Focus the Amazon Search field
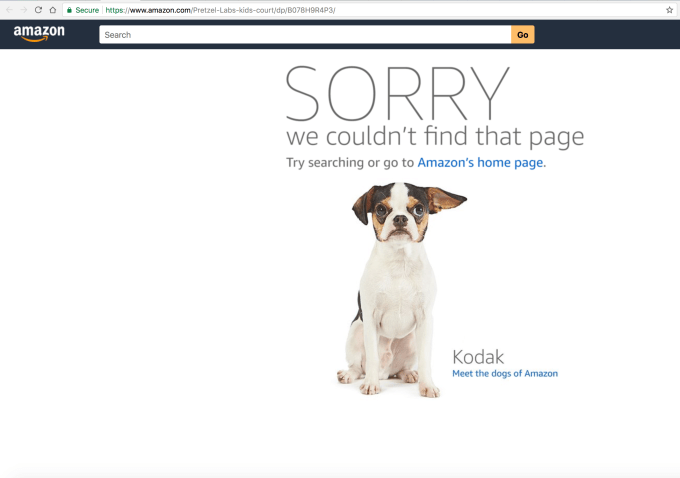 [x=305, y=35]
